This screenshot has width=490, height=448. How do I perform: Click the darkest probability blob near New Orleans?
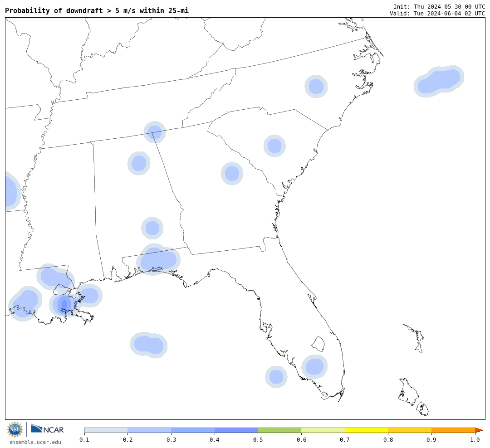64,305
